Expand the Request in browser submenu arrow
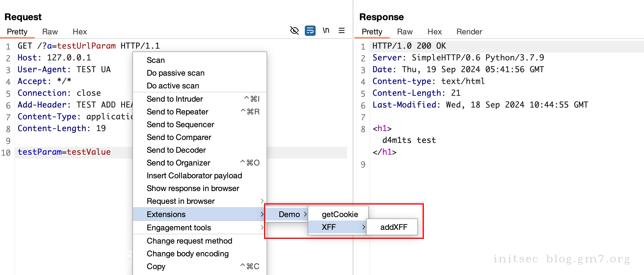Image resolution: width=644 pixels, height=275 pixels. [261, 201]
